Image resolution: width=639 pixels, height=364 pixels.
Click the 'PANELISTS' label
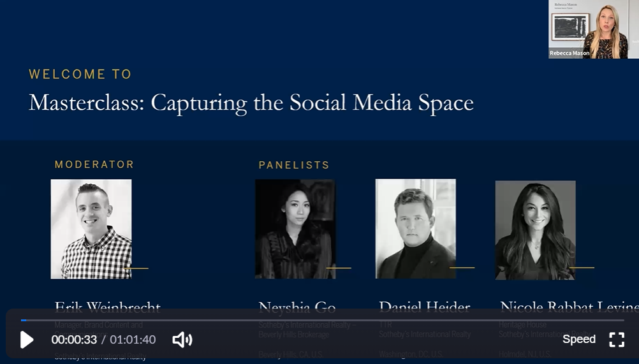pos(294,165)
